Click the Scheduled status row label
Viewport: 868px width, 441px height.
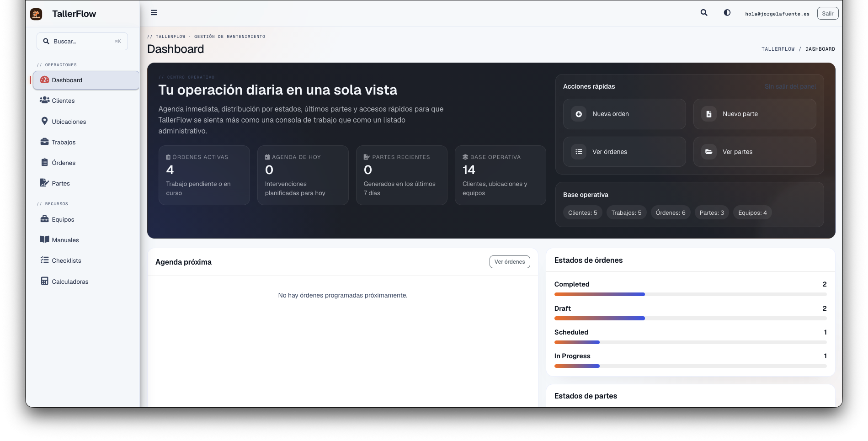(571, 332)
